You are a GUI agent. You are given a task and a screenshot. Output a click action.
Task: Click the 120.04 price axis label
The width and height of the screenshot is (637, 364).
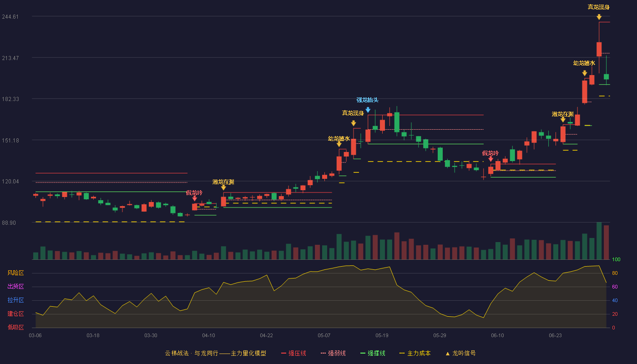[x=10, y=182]
